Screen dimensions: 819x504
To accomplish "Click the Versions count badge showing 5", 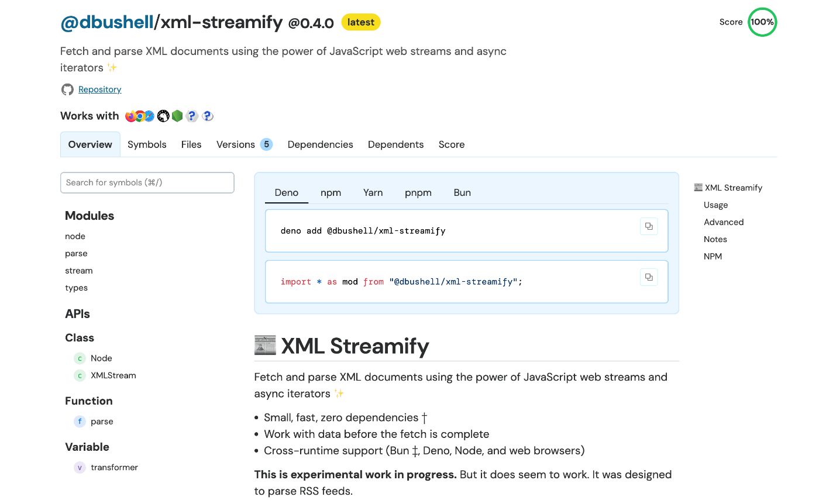I will coord(266,144).
